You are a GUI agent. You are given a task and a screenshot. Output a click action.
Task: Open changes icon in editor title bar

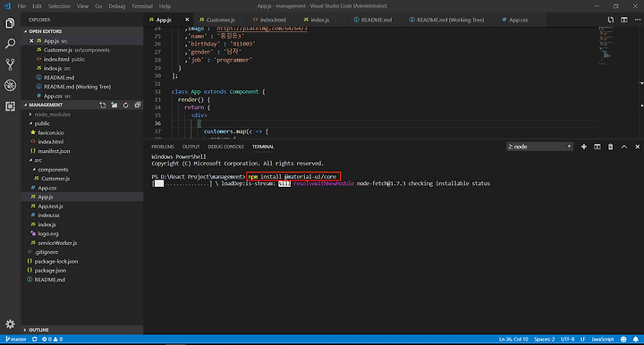point(611,20)
